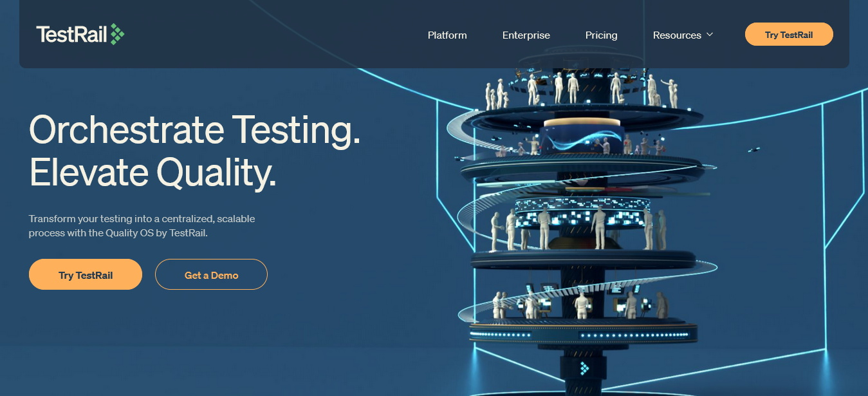Select Resources in the navigation bar
The height and width of the screenshot is (396, 868).
coord(676,35)
